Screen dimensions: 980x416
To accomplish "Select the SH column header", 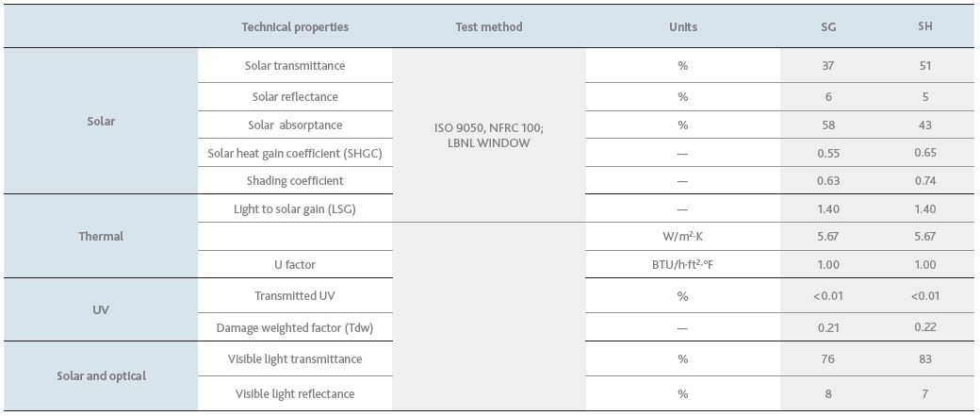I will (925, 27).
